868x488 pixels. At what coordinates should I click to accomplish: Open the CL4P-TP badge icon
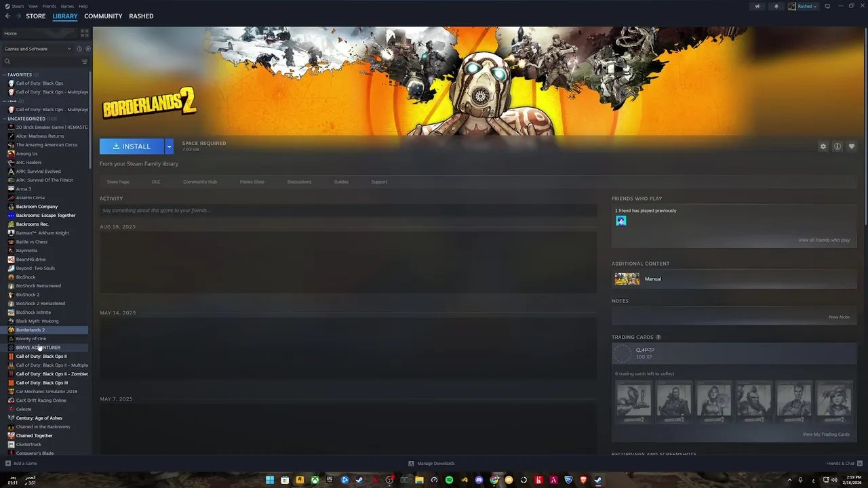coord(622,353)
